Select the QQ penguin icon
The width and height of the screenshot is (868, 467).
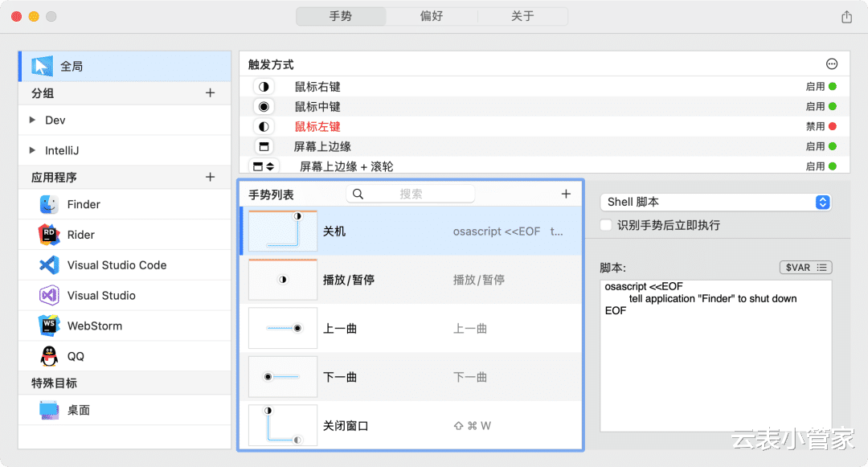point(49,356)
